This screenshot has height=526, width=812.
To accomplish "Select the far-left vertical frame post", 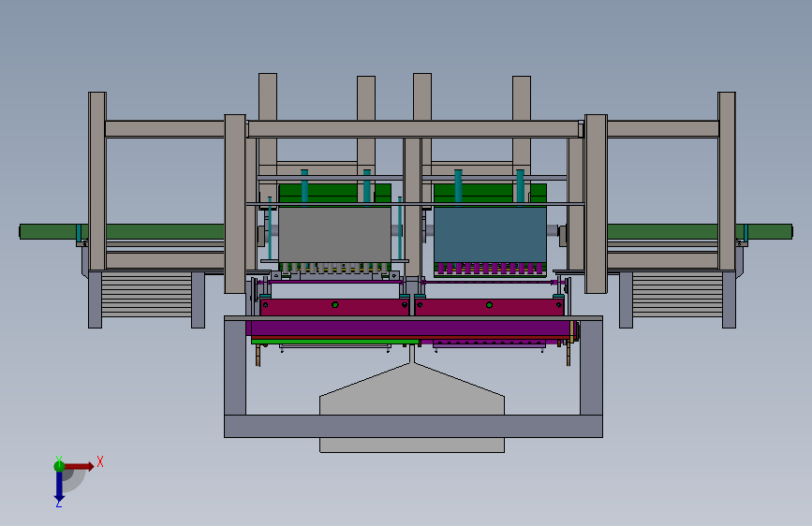I will pyautogui.click(x=97, y=182).
